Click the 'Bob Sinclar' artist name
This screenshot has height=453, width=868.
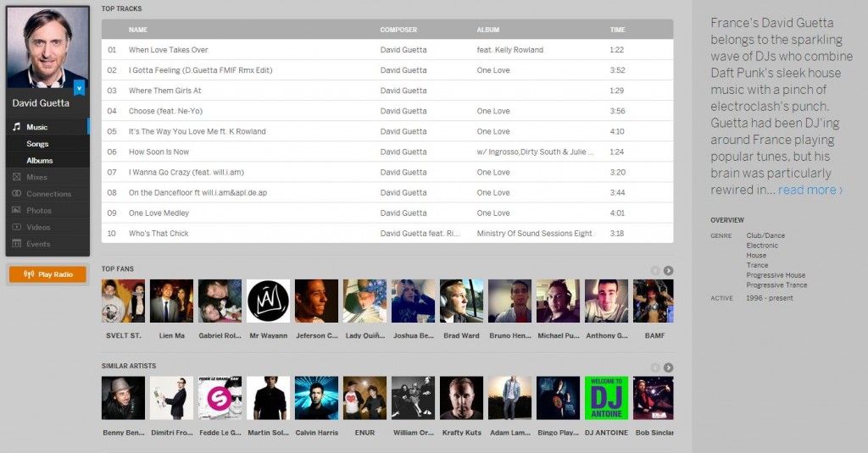coord(654,433)
